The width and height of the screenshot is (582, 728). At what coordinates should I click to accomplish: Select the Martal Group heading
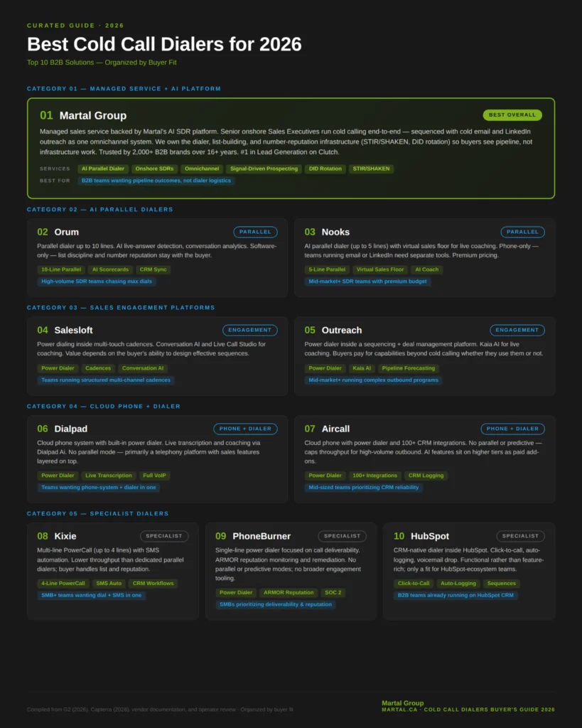click(x=93, y=116)
